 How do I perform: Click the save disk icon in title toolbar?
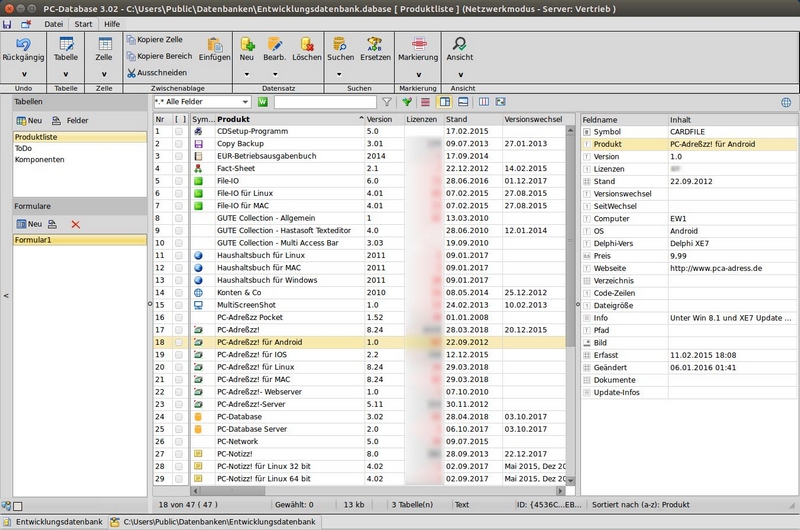click(7, 24)
